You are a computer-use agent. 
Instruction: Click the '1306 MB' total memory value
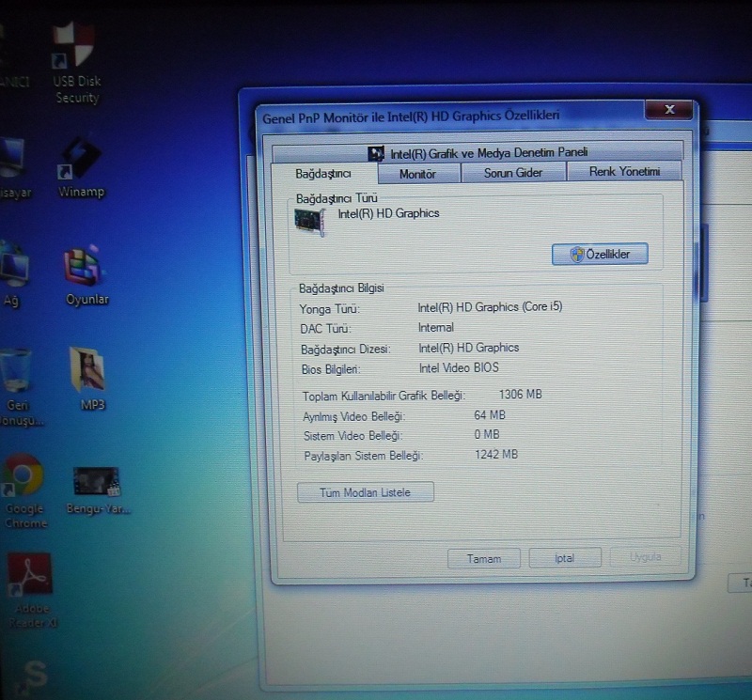(x=521, y=394)
